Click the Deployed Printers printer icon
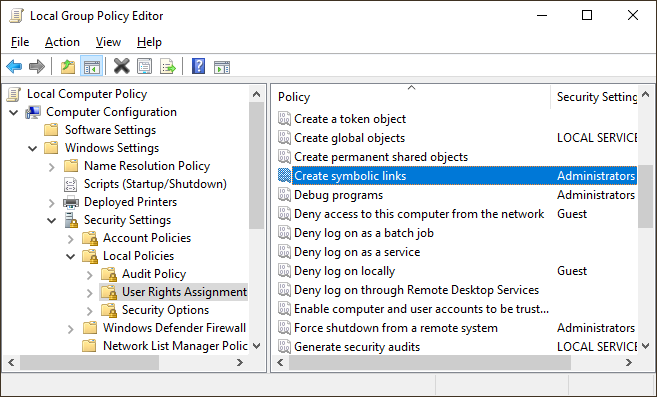 [x=70, y=202]
